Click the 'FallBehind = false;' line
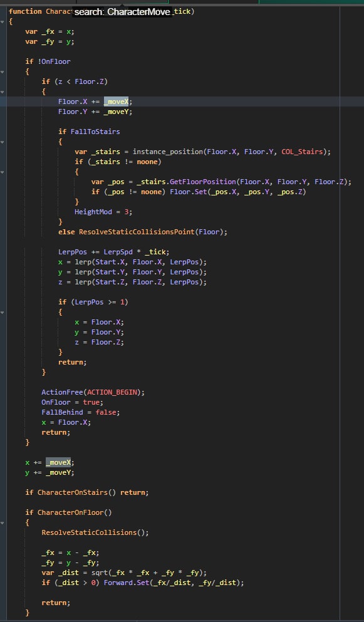 [81, 412]
